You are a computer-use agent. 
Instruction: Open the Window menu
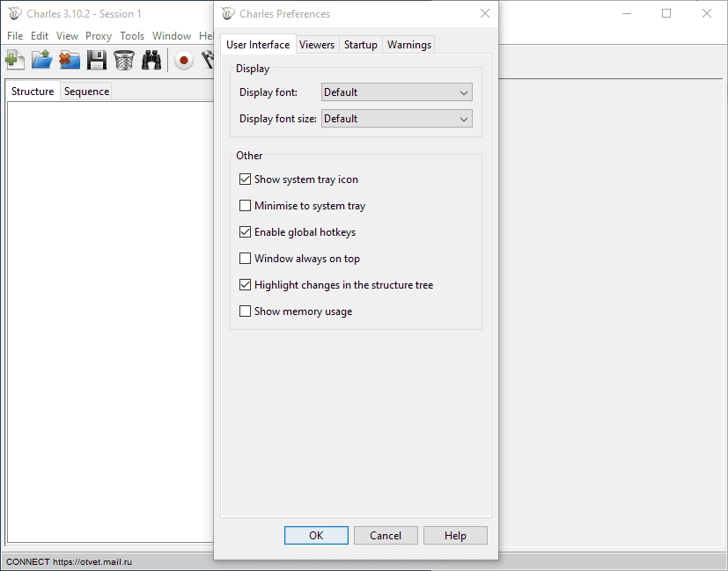click(172, 36)
